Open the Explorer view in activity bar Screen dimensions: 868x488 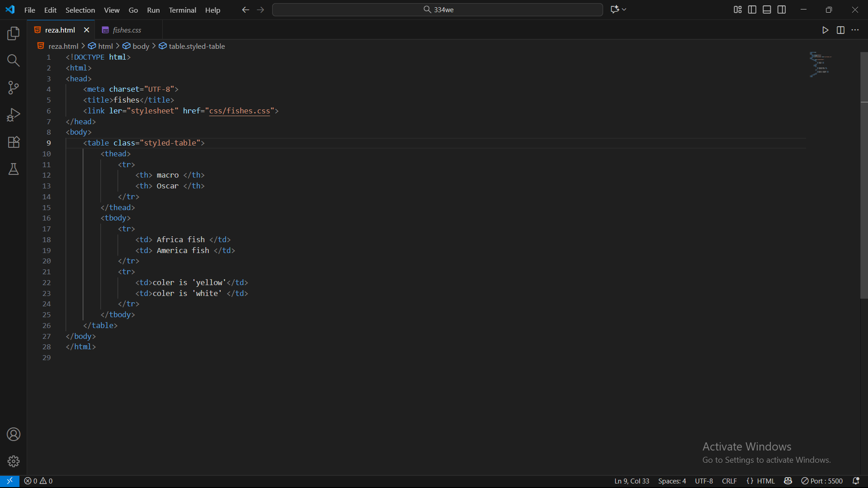point(14,33)
